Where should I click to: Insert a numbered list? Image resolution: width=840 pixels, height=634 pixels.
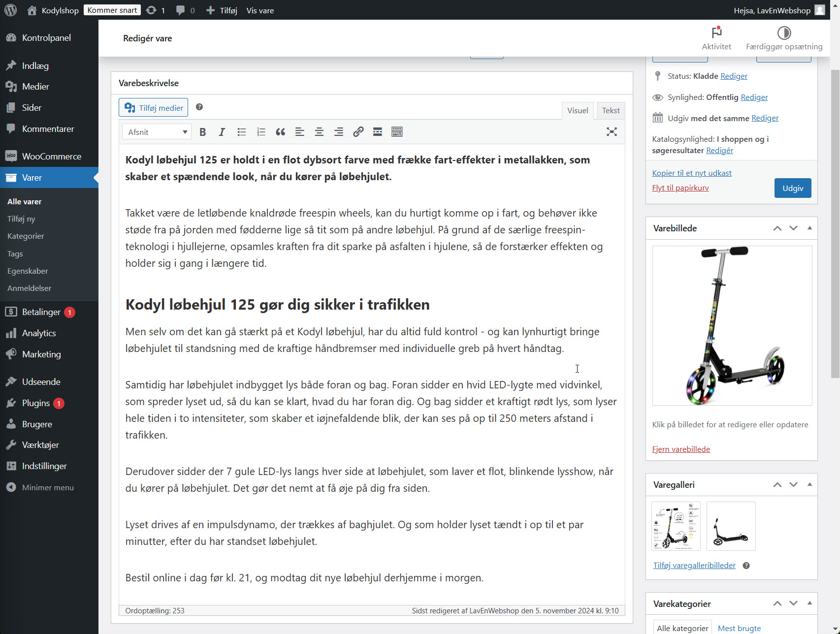click(x=261, y=131)
